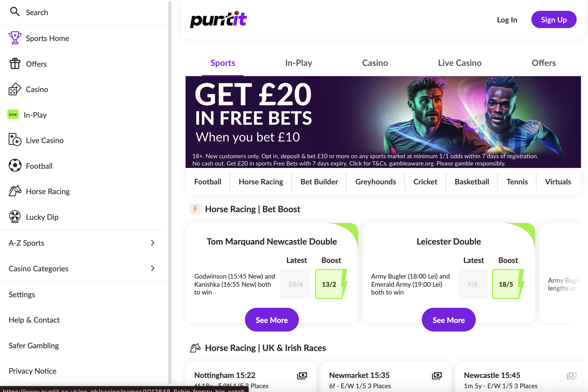Viewport: 588px width, 392px height.
Task: Click the Lucky Dip icon
Action: coord(15,217)
